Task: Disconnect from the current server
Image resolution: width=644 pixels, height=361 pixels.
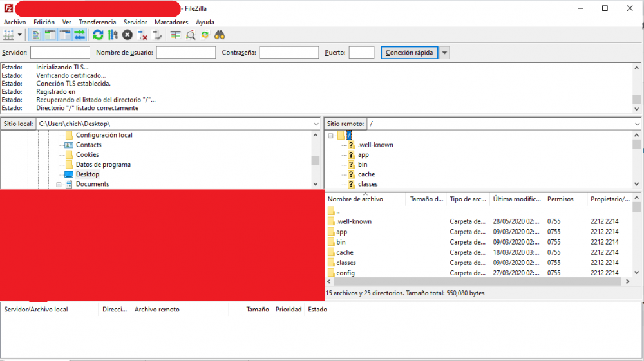Action: click(142, 35)
